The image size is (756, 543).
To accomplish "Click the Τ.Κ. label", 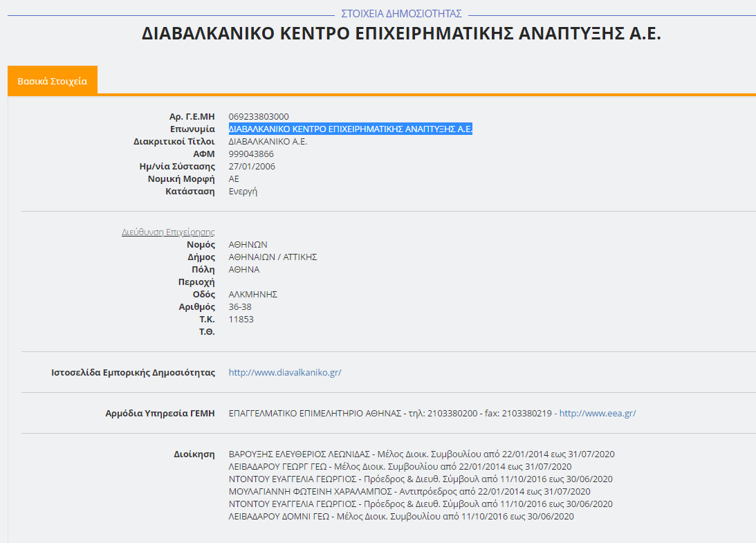I will tap(207, 320).
